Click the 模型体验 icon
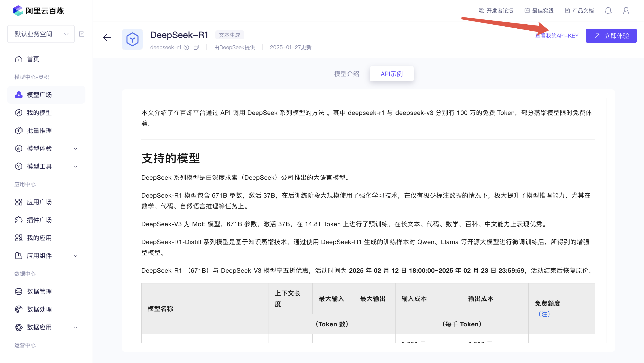The width and height of the screenshot is (644, 363). tap(19, 148)
